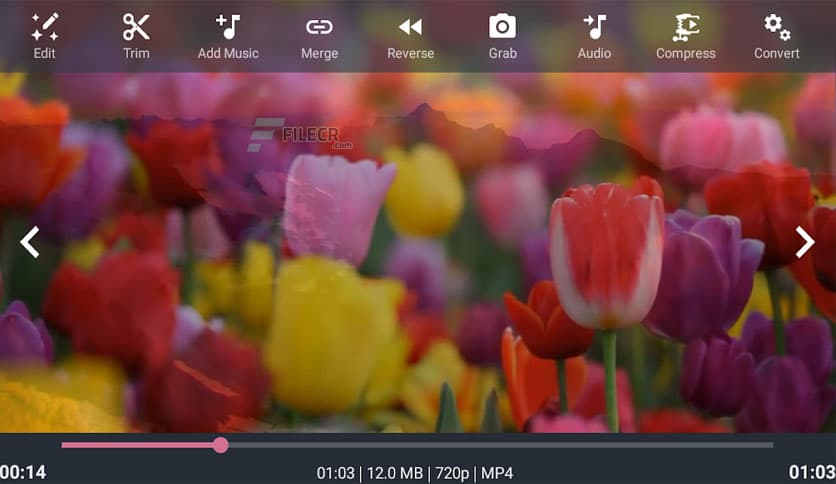The width and height of the screenshot is (836, 484).
Task: Click the played pink progress portion
Action: coord(137,445)
